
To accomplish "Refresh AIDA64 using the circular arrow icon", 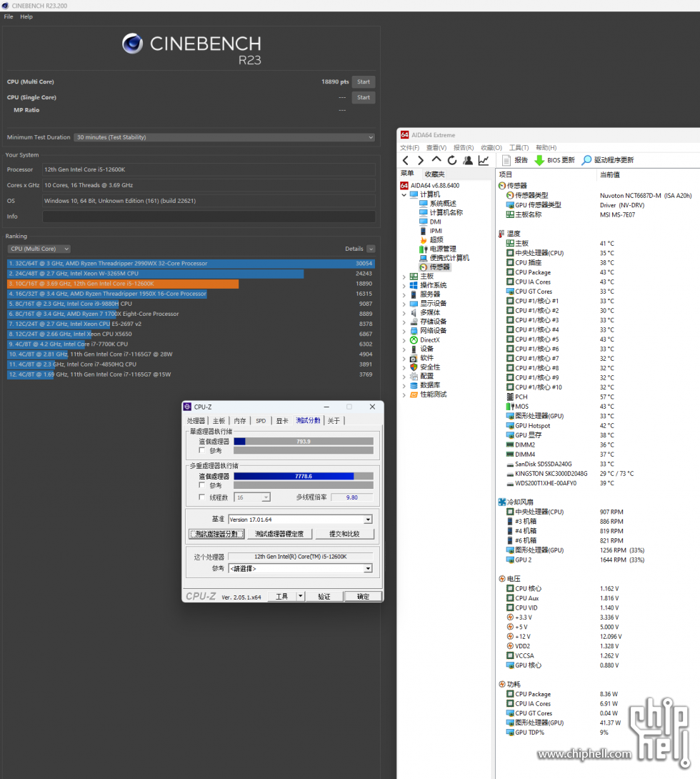I will point(451,160).
